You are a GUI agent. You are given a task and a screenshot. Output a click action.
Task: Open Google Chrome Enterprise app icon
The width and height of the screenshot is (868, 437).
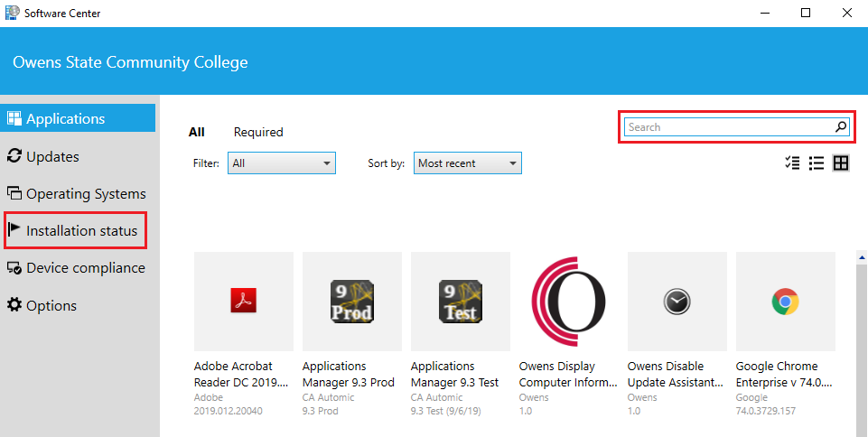click(785, 302)
